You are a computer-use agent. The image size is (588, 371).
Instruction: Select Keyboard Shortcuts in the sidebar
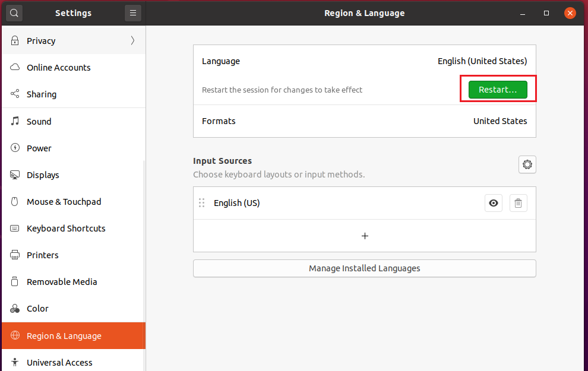pos(66,229)
